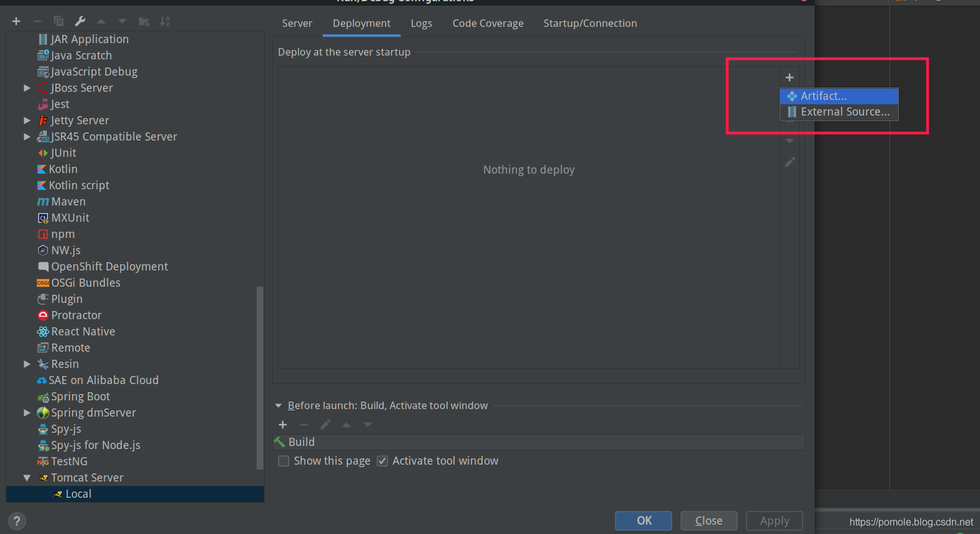Viewport: 980px width, 534px height.
Task: Copy configuration icon in left toolbar
Action: (59, 21)
